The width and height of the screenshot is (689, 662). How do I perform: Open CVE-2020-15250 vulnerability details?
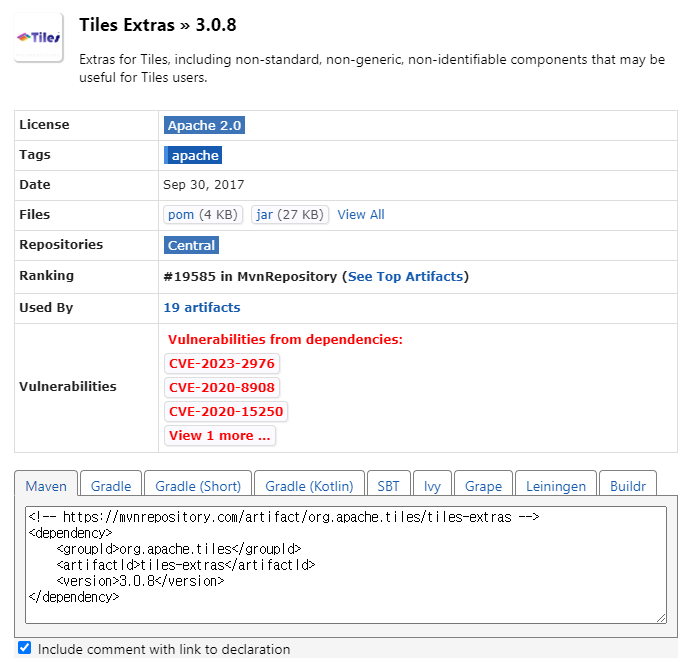point(226,412)
